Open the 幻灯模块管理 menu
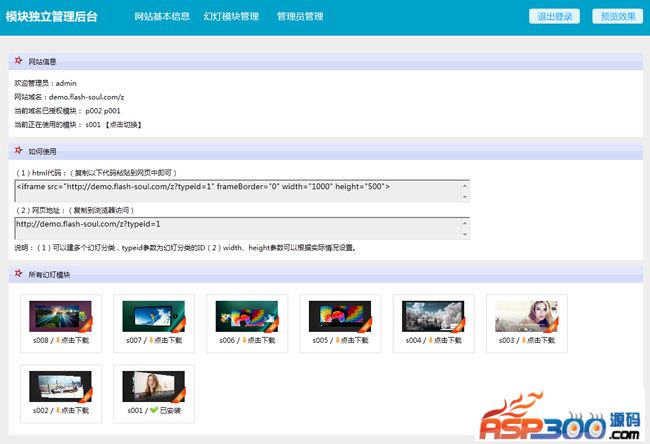Screen dimensions: 650x444 (x=231, y=17)
